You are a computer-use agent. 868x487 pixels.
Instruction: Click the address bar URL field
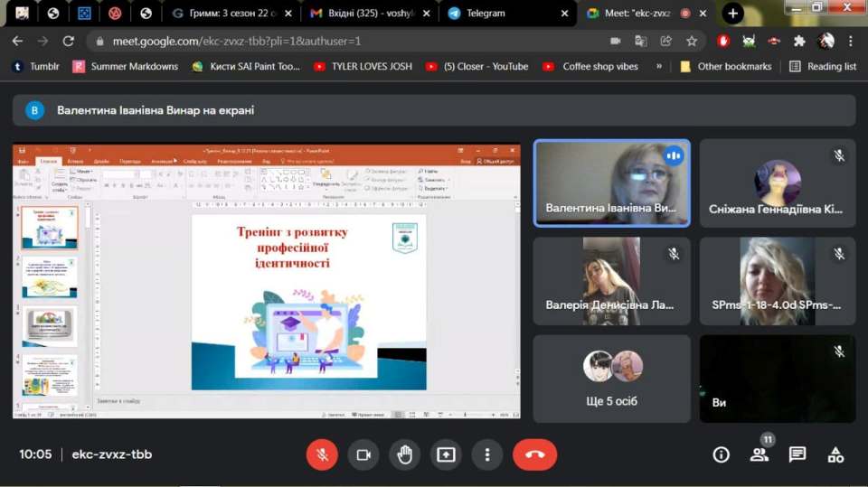[344, 41]
